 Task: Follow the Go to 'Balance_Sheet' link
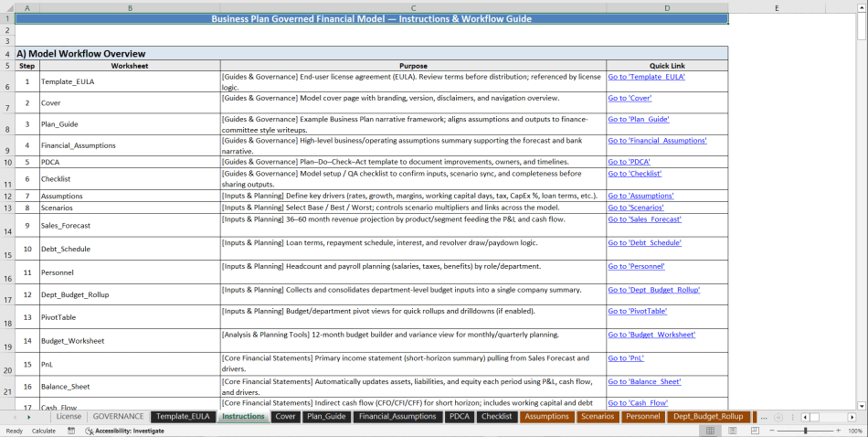(644, 381)
